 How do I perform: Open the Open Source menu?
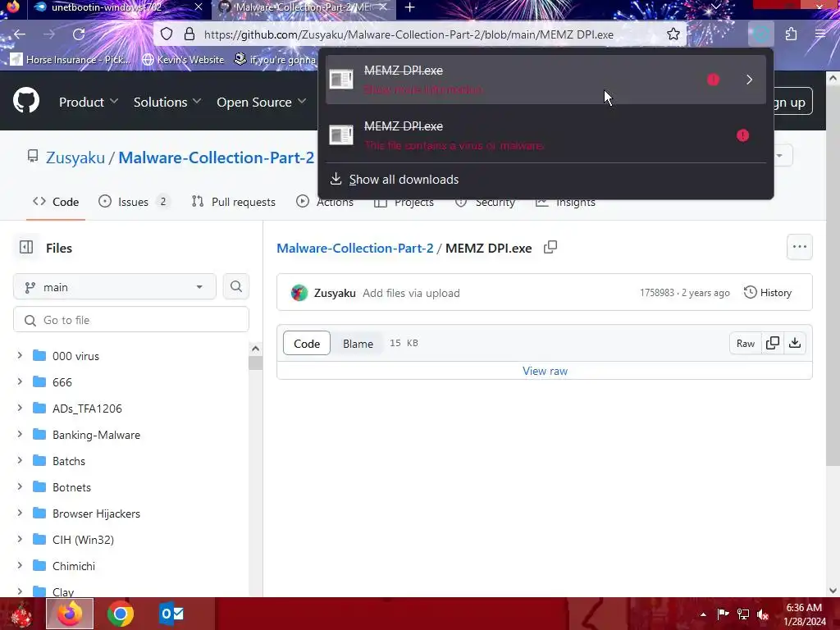pos(262,102)
